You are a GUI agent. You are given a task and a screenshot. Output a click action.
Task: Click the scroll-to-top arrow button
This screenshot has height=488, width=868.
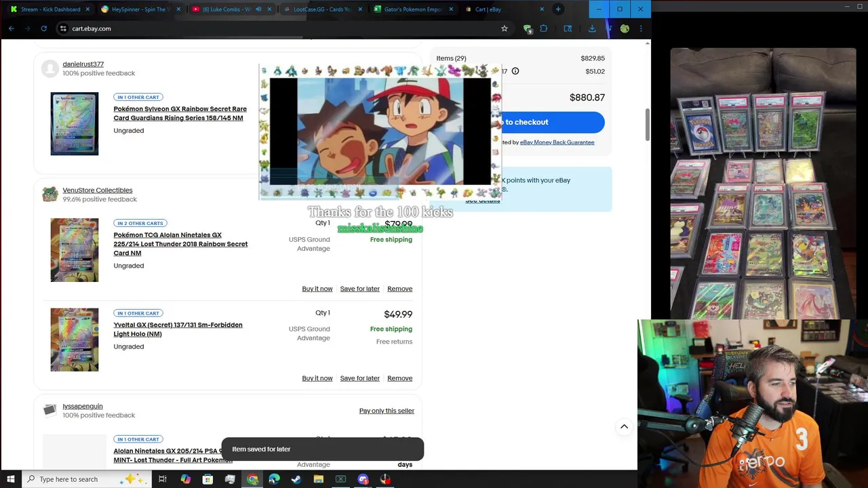(x=624, y=427)
